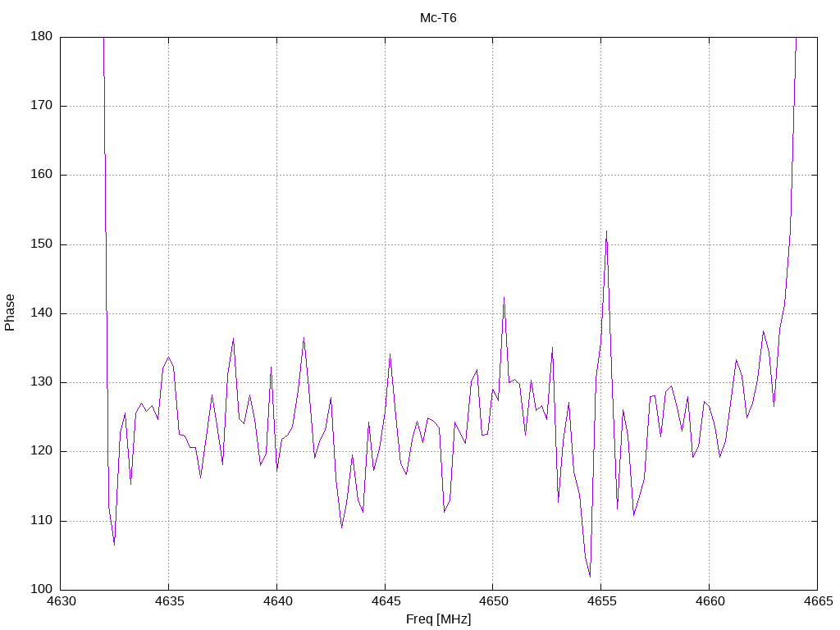840x630 pixels.
Task: Click the 150 y-axis tick label
Action: [42, 244]
